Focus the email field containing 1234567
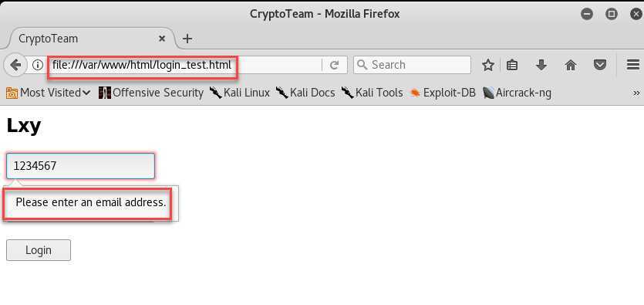644x305 pixels. tap(80, 166)
